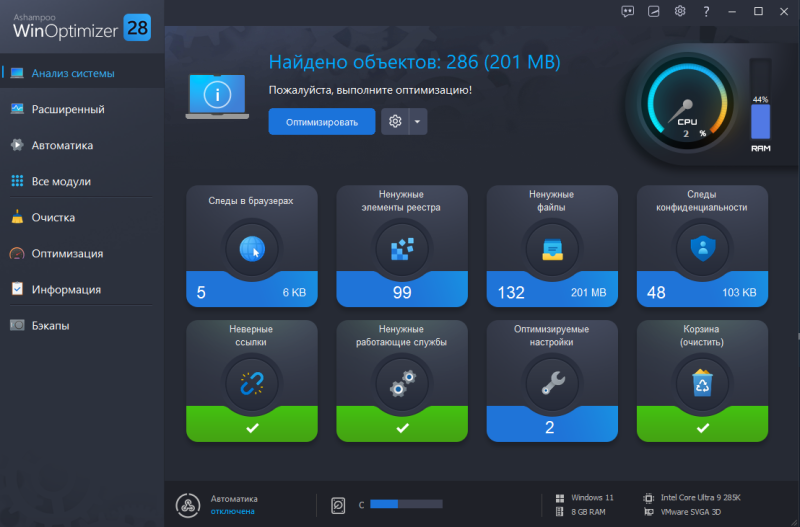Open the help question mark icon
Viewport: 800px width, 527px height.
click(x=706, y=11)
